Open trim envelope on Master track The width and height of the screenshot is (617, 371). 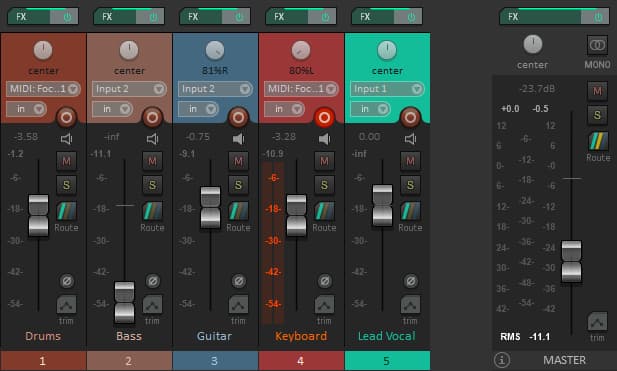click(x=598, y=321)
